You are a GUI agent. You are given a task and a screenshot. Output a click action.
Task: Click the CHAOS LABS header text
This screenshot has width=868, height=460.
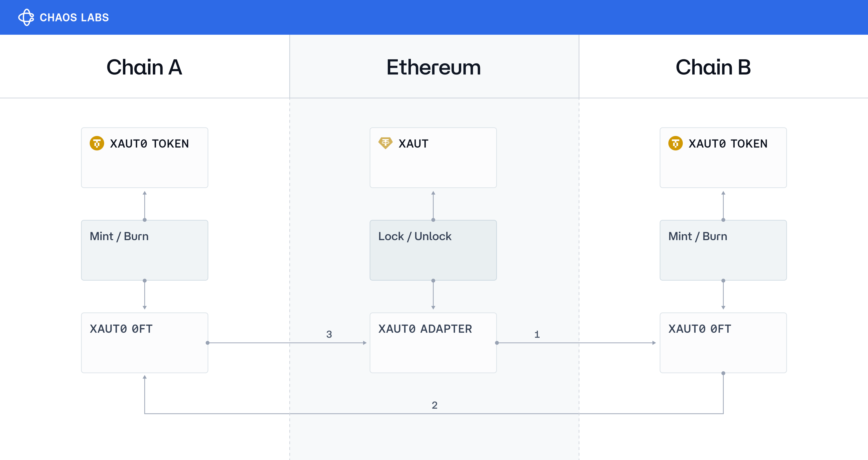[x=74, y=18]
